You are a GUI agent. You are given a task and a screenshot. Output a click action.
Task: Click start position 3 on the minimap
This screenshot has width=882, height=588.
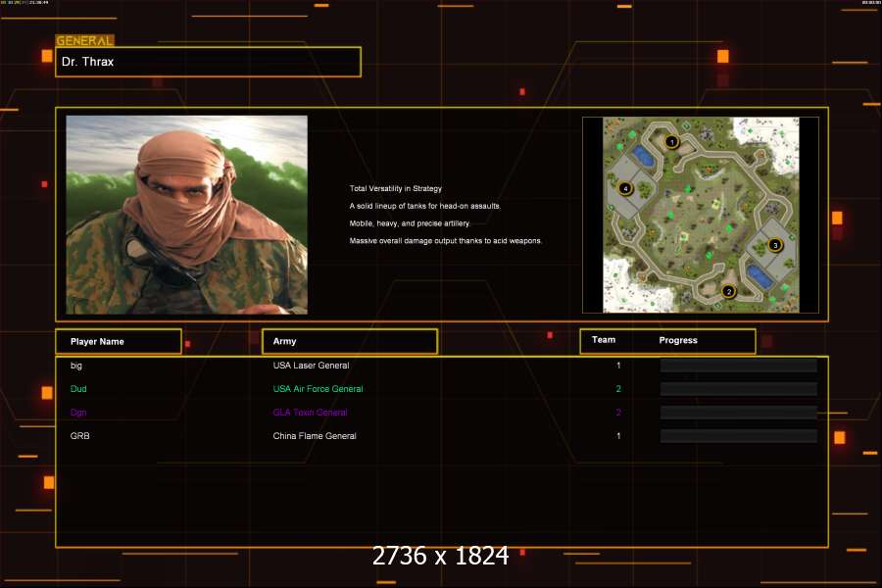coord(775,245)
